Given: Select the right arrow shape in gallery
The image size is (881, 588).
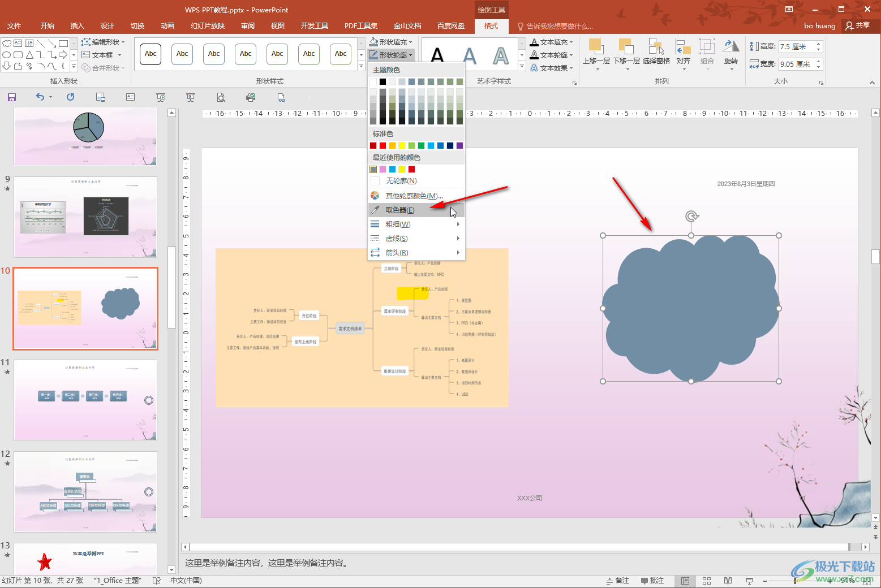Looking at the screenshot, I should tap(63, 55).
